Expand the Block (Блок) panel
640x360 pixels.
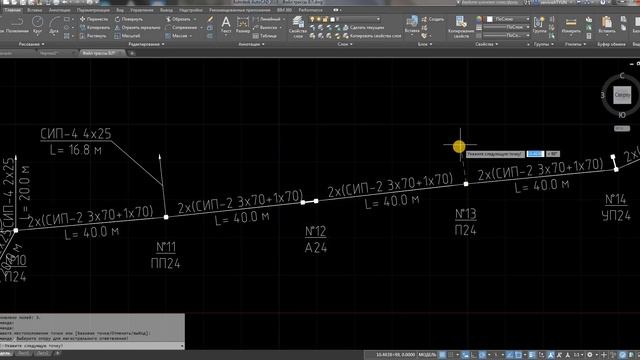425,44
